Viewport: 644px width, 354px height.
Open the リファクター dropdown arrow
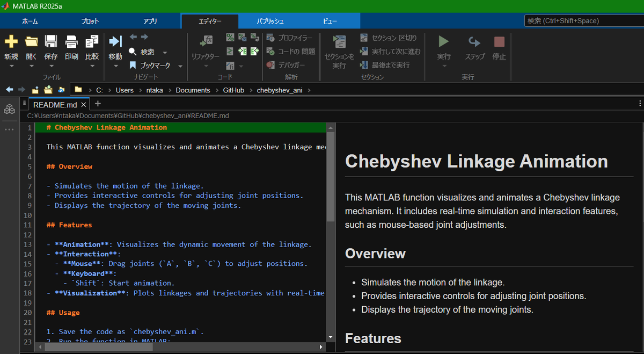(206, 66)
